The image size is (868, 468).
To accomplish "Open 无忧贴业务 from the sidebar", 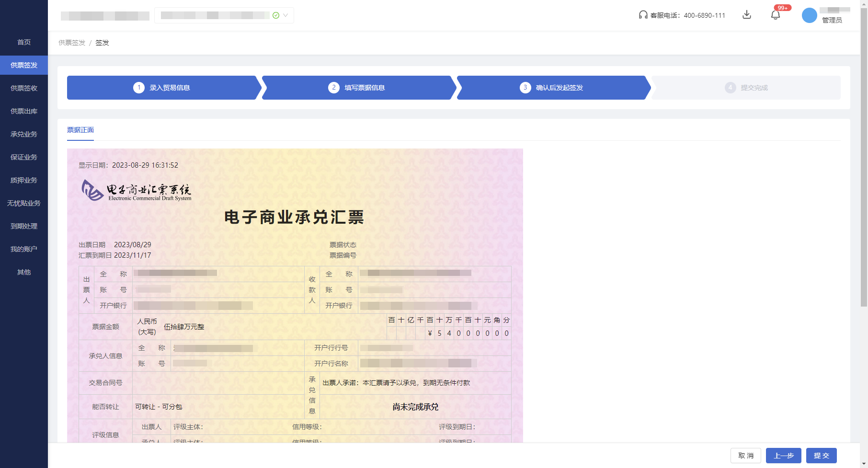I will (x=23, y=203).
